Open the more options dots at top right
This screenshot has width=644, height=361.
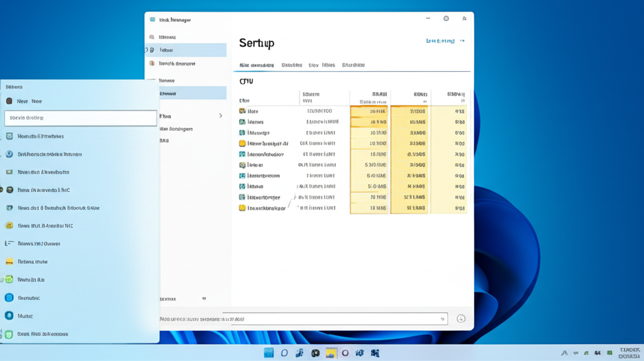pyautogui.click(x=463, y=41)
